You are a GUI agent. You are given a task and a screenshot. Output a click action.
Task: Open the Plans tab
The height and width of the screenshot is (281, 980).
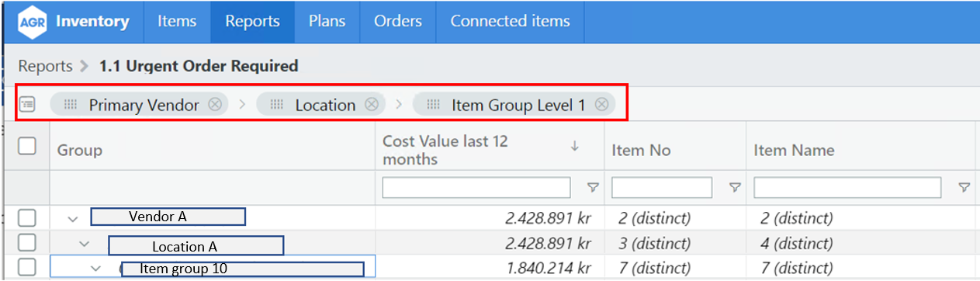coord(327,22)
